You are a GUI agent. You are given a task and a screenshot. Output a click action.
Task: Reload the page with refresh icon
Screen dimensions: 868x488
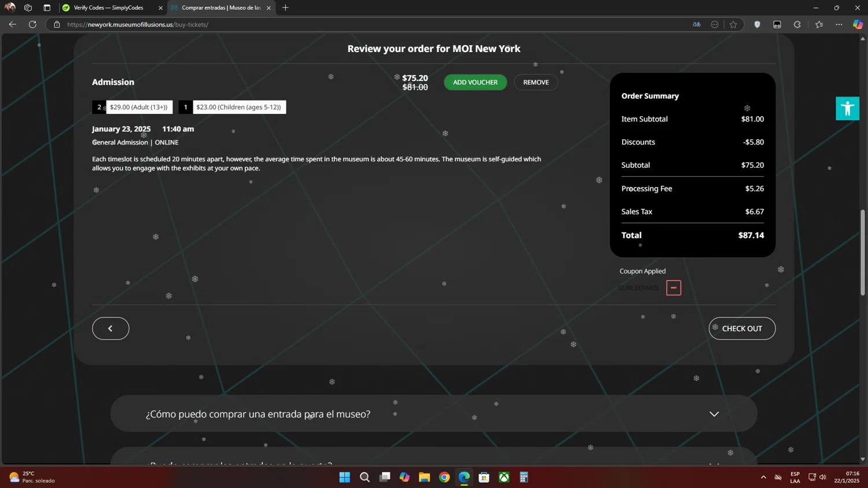click(x=32, y=24)
